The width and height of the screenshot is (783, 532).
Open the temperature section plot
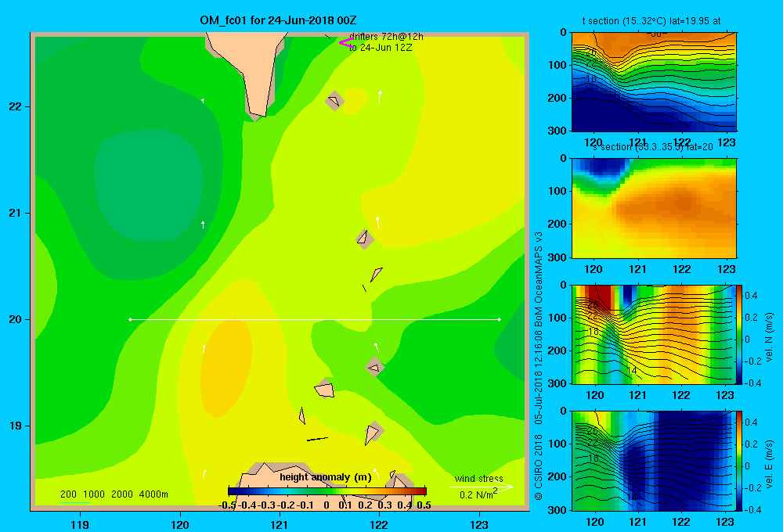[x=654, y=82]
